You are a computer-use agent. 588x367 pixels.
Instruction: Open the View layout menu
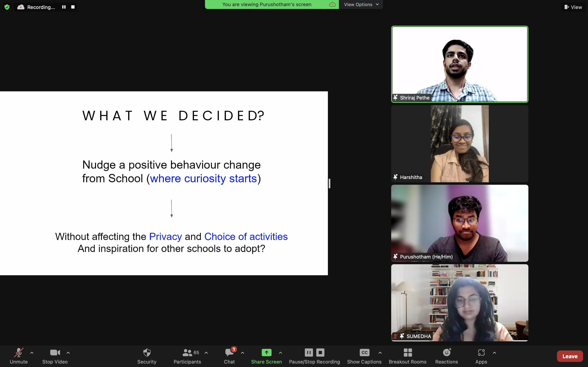[573, 7]
